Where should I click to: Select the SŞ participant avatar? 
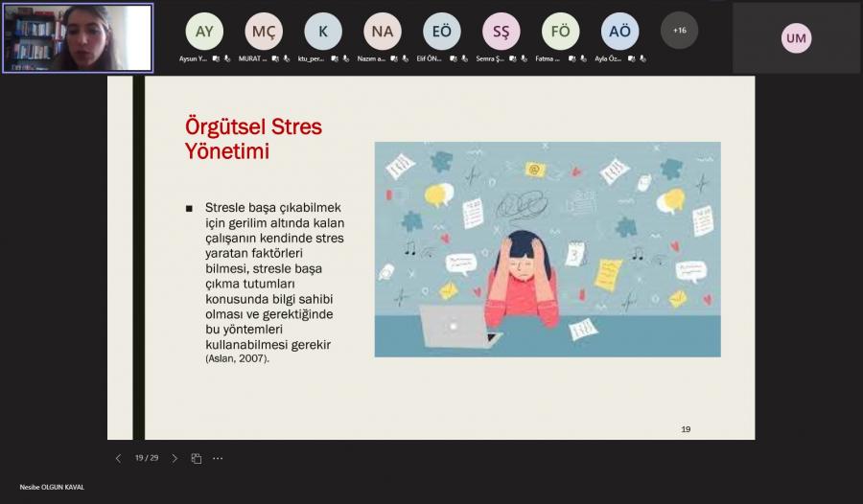click(x=501, y=32)
